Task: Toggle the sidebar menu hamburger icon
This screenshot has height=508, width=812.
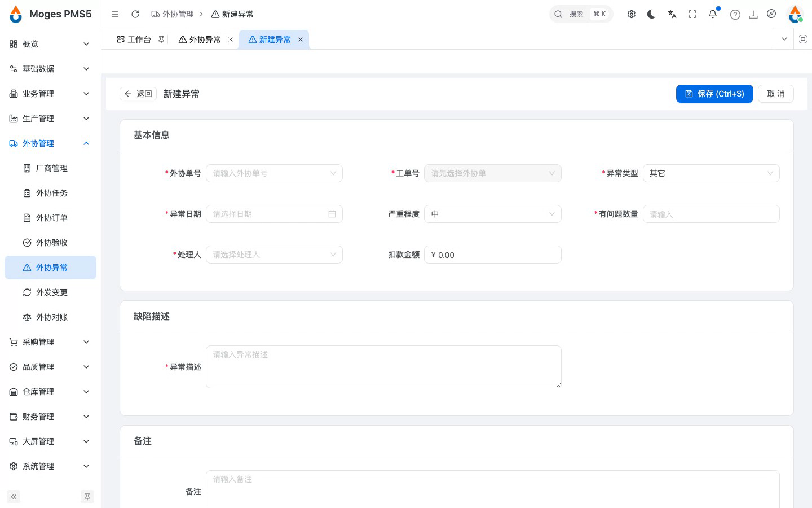Action: pos(115,14)
